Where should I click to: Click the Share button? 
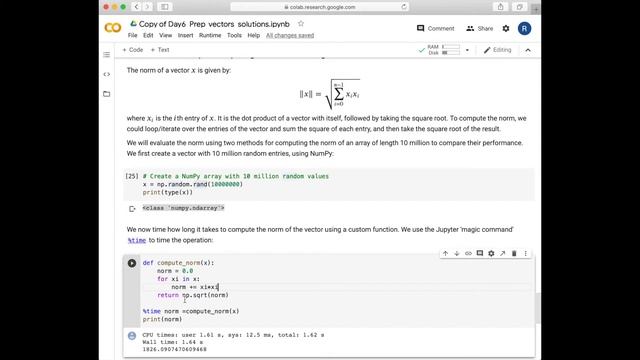pyautogui.click(x=480, y=28)
